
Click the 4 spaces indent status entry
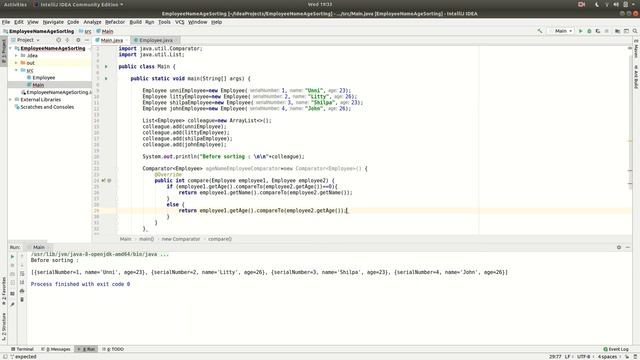pos(608,357)
